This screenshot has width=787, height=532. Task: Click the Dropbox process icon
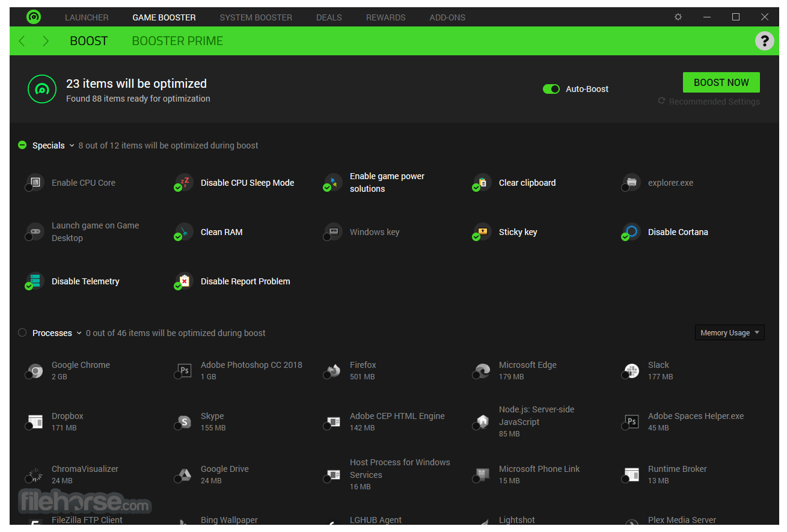point(35,421)
